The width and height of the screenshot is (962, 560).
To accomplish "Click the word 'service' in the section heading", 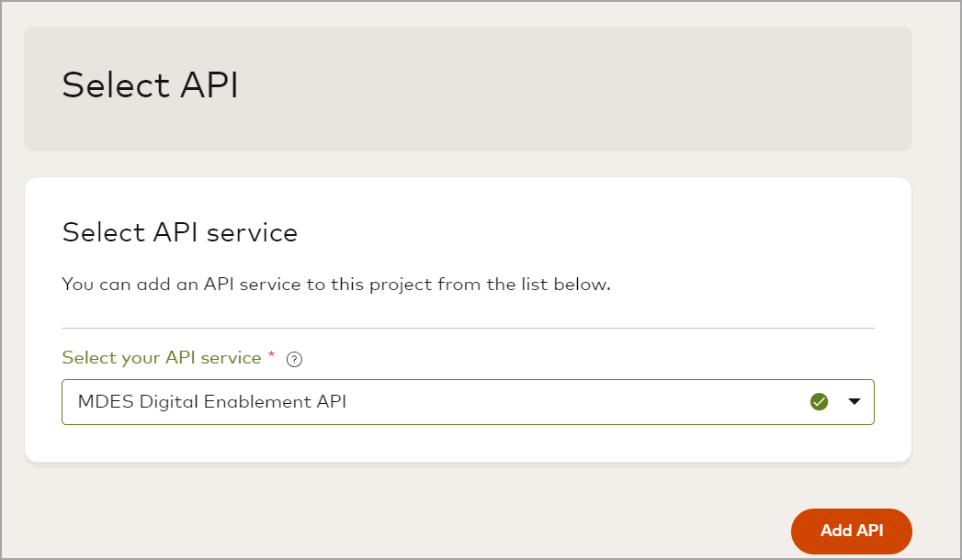I will [252, 233].
